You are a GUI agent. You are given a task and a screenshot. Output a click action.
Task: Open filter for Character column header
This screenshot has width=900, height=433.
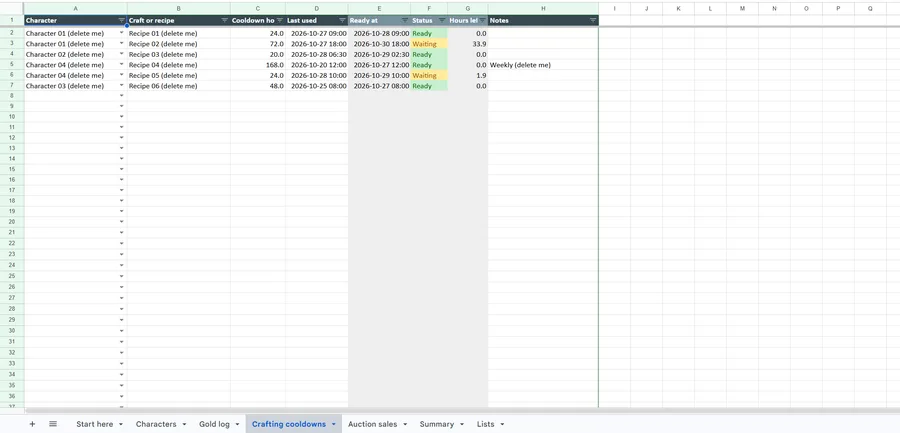coord(121,20)
